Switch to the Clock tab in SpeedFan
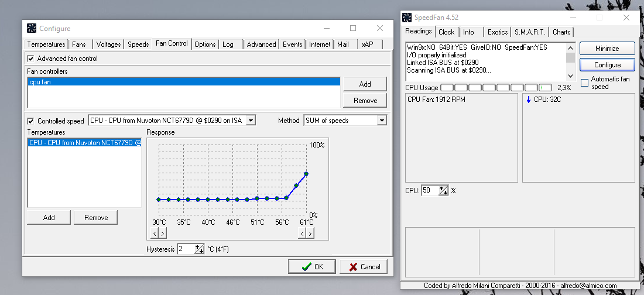Image resolution: width=644 pixels, height=295 pixels. (x=447, y=32)
